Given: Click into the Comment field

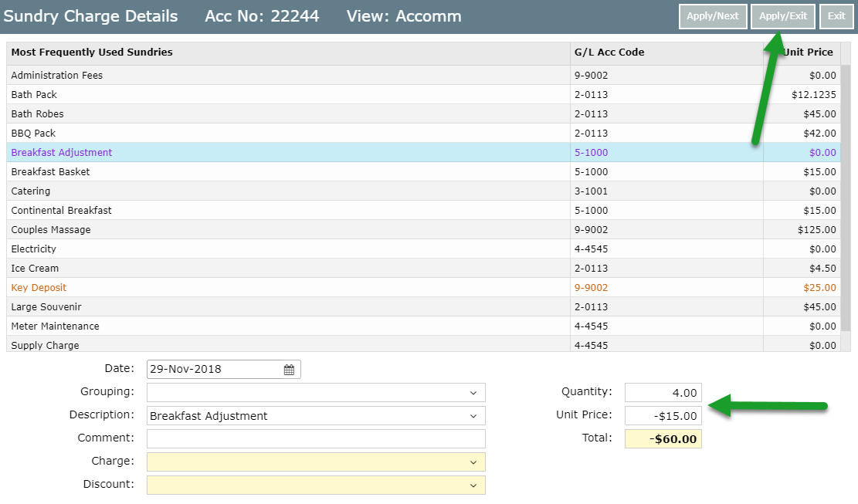Looking at the screenshot, I should coord(316,438).
